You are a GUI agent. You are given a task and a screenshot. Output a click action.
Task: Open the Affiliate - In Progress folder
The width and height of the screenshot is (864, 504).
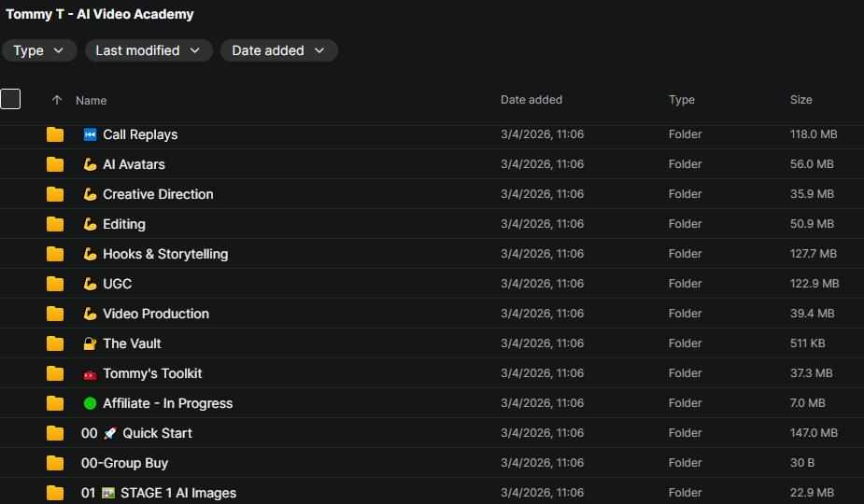click(167, 403)
